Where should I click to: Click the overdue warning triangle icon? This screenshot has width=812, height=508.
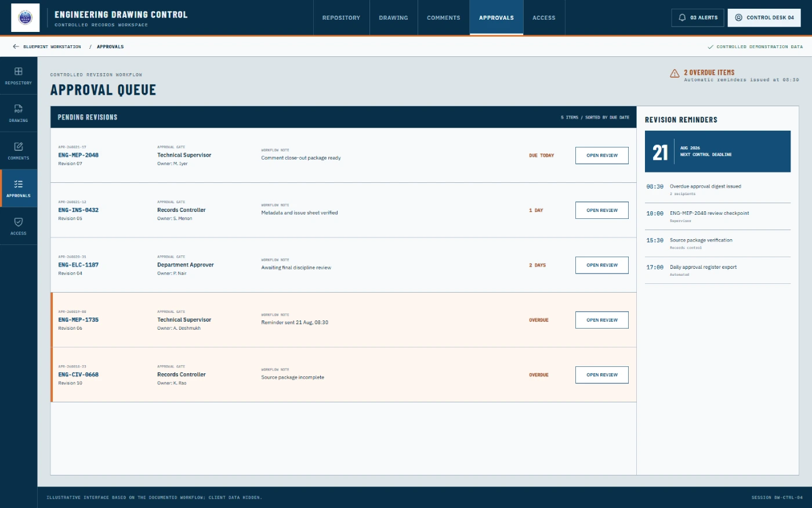tap(675, 74)
